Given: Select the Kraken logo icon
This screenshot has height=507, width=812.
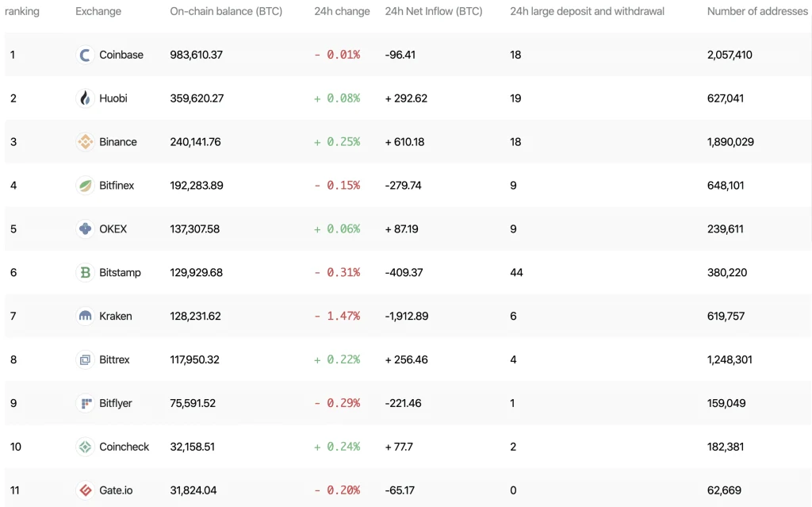Looking at the screenshot, I should pyautogui.click(x=85, y=317).
